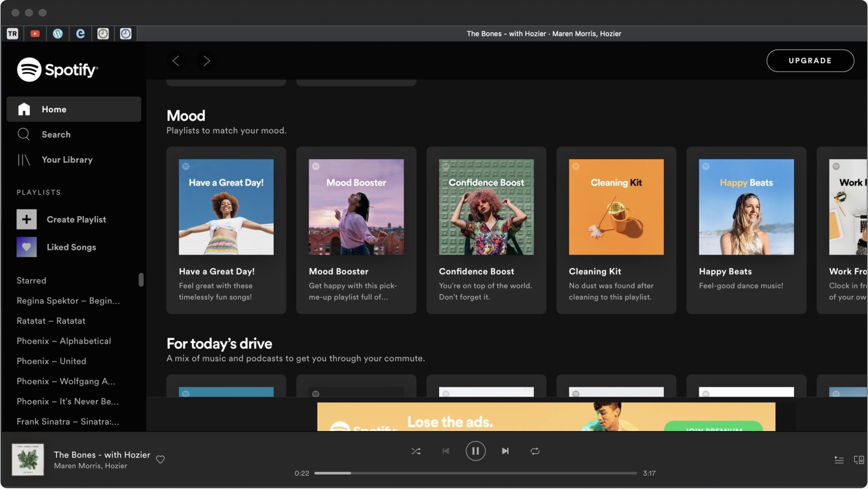This screenshot has height=489, width=868.
Task: Open the Starred playlist
Action: [x=31, y=281]
